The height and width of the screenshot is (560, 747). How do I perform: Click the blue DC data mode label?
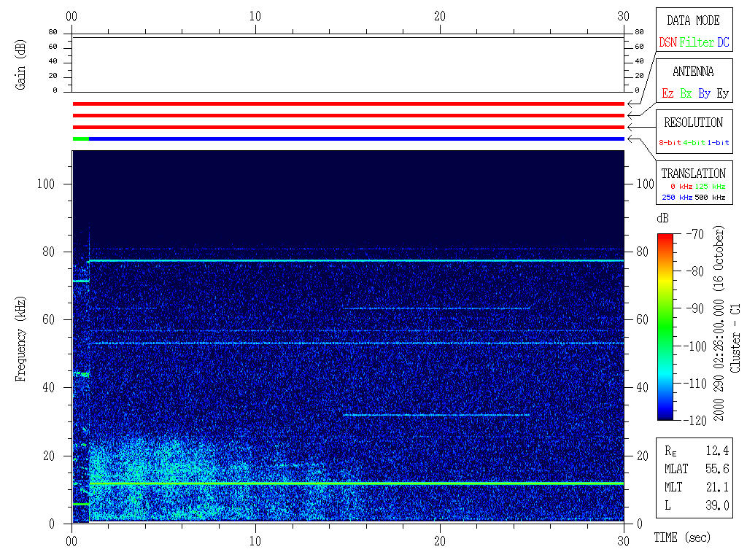(723, 43)
